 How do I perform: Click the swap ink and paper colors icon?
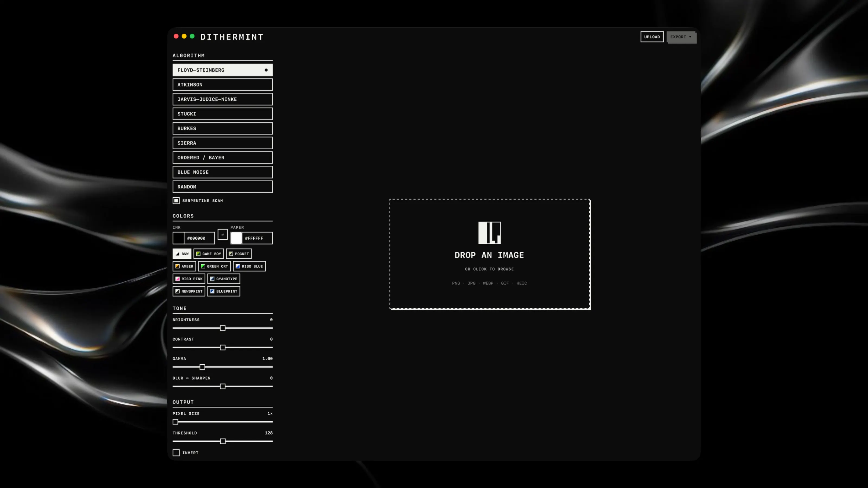coord(222,235)
